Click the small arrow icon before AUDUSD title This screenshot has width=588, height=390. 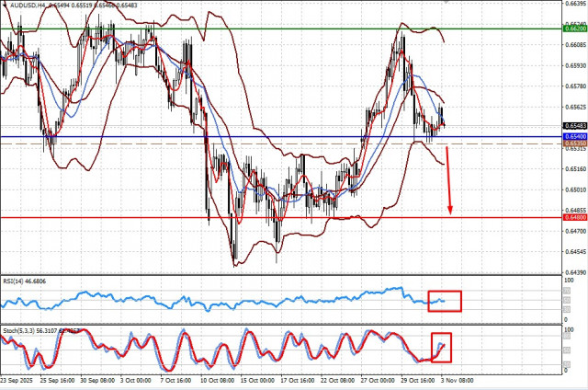tap(5, 6)
